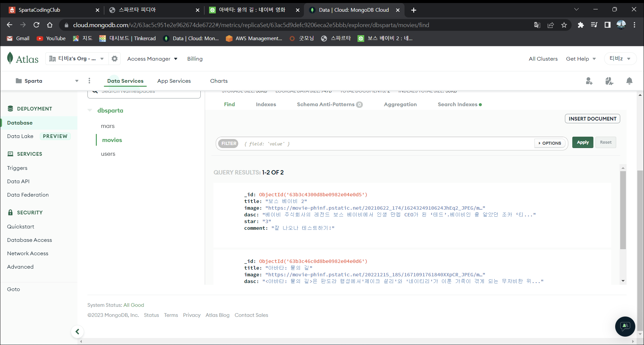Viewport: 644px width, 345px height.
Task: Toggle browser side panel icon
Action: coord(607,25)
